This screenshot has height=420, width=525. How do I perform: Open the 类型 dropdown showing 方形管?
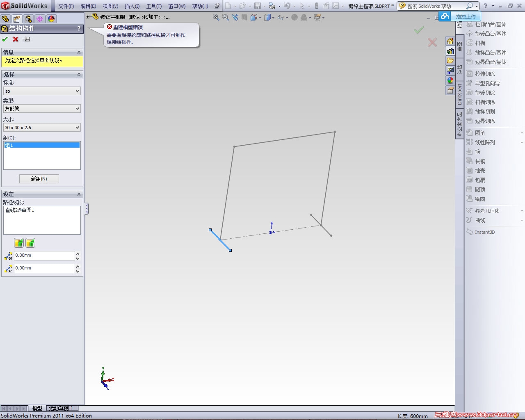click(42, 109)
